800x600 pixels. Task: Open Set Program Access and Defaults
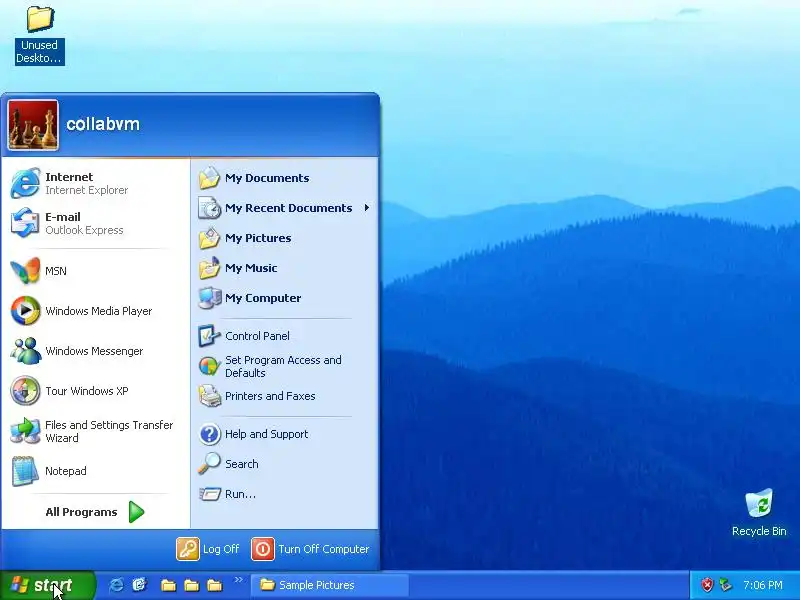(x=285, y=366)
